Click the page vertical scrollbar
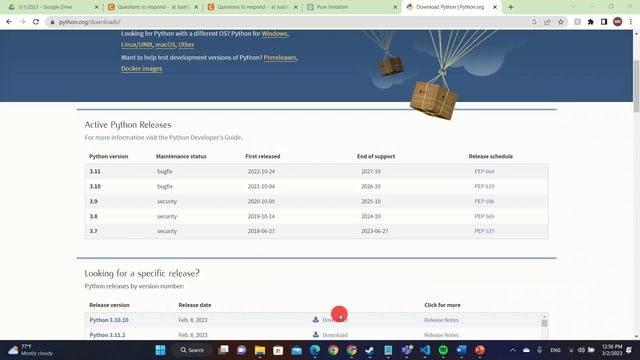This screenshot has height=360, width=640. pos(636,86)
